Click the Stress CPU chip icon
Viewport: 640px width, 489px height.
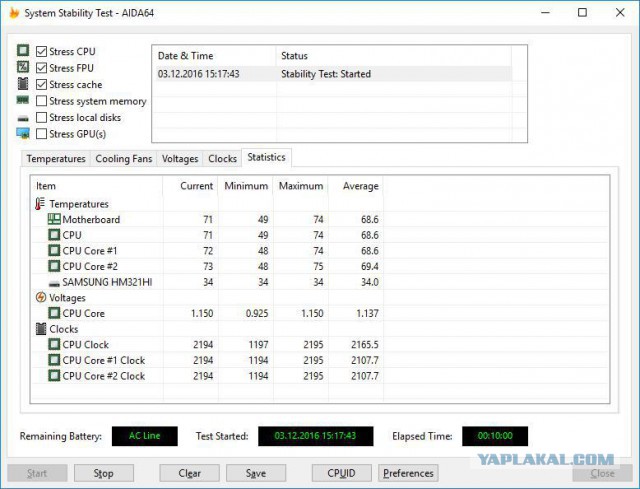[x=23, y=51]
